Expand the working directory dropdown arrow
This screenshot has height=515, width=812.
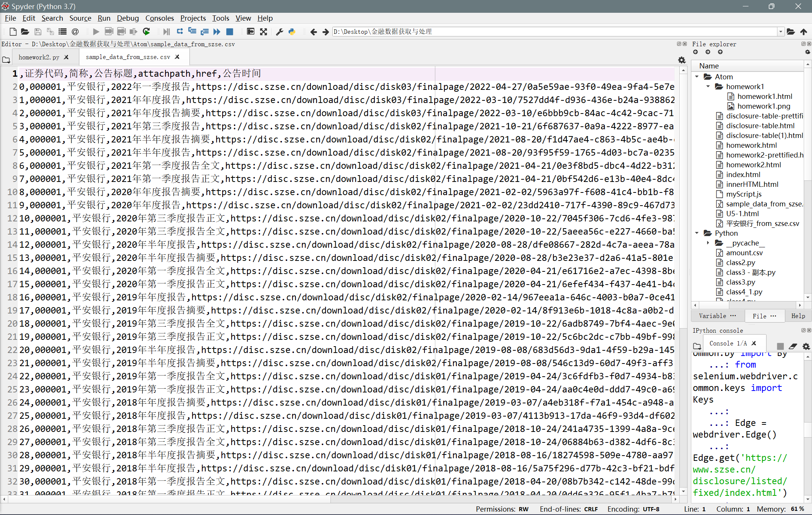pos(781,32)
